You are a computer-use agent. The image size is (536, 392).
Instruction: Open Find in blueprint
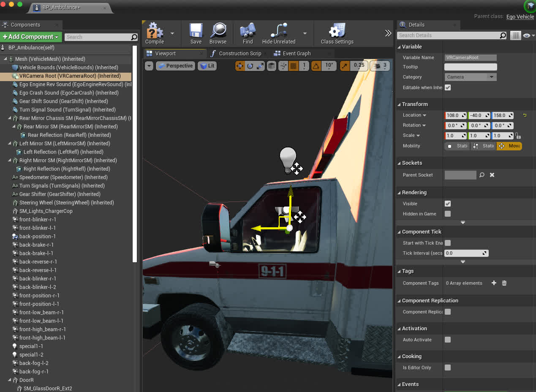point(248,32)
